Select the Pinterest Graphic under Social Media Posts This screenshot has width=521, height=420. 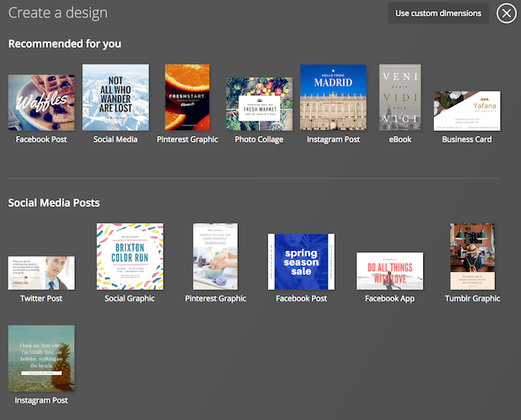click(x=215, y=256)
